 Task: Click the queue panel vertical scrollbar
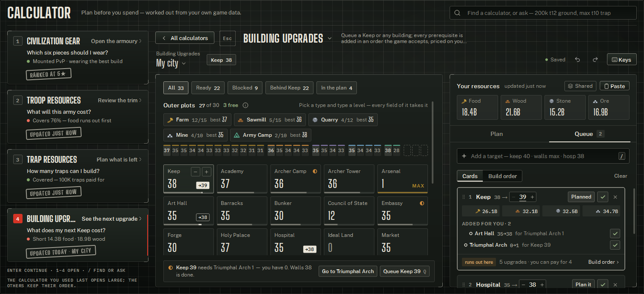pyautogui.click(x=633, y=211)
